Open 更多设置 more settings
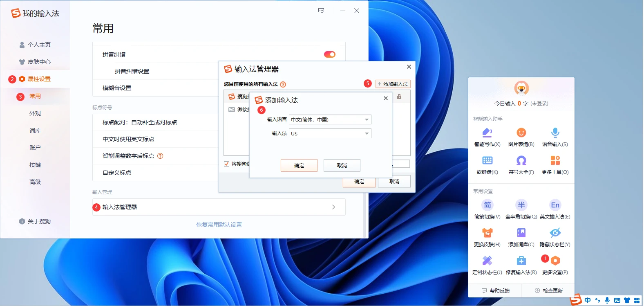644x306 pixels. pos(555,265)
